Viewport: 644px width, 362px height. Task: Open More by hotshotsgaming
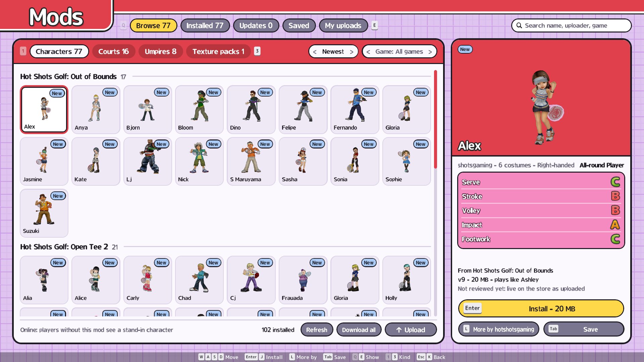pos(499,329)
